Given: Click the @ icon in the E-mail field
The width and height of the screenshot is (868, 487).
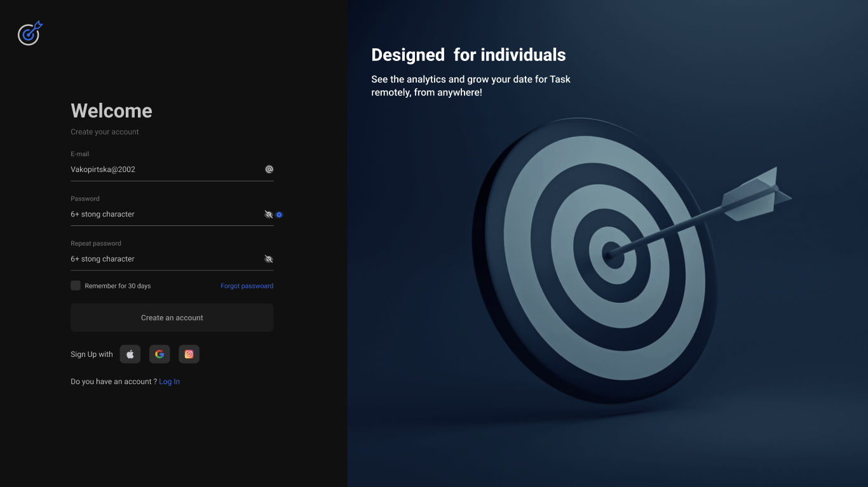Looking at the screenshot, I should coord(269,170).
